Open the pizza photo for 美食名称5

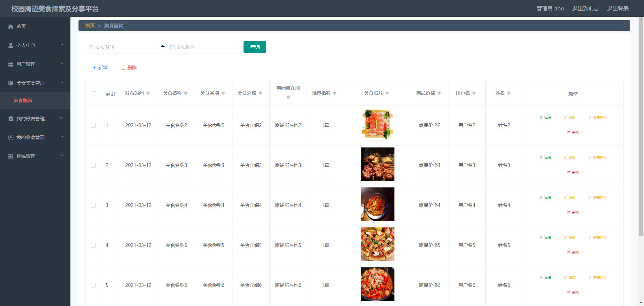tap(378, 244)
